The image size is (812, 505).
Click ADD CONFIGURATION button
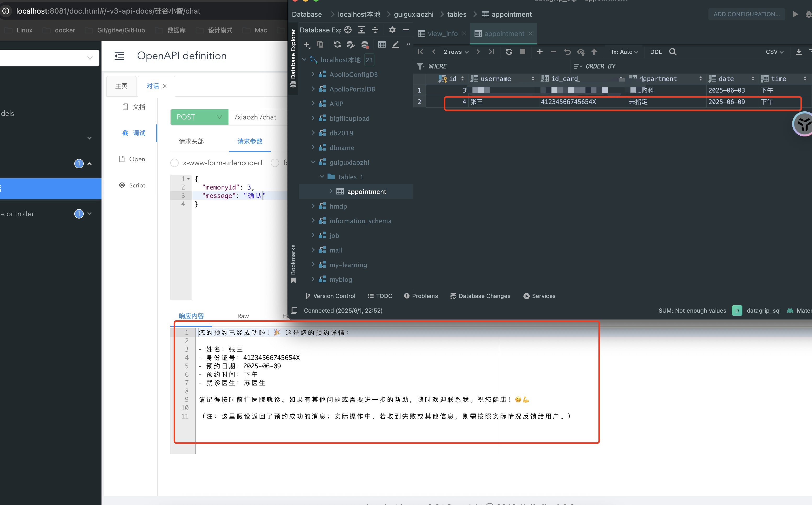(746, 14)
